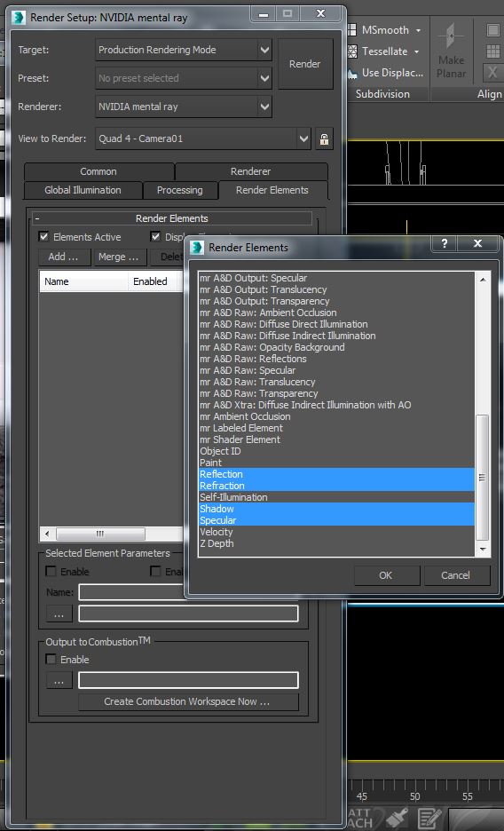Viewport: 504px width, 831px height.
Task: Select mr A&D Output: Specular
Action: [336, 278]
